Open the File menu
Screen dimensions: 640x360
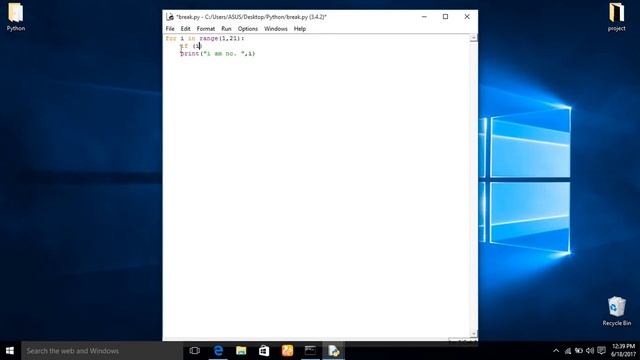pos(170,29)
